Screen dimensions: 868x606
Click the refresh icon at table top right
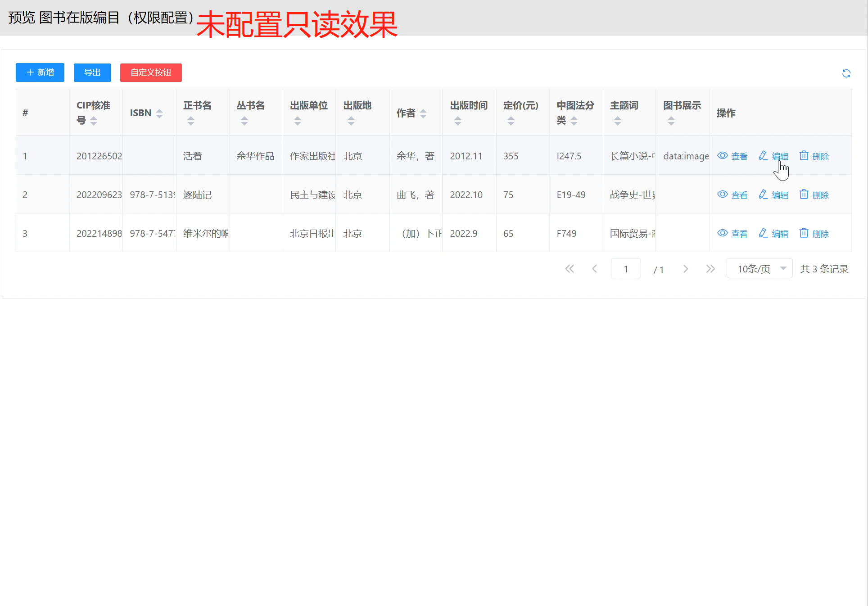846,73
